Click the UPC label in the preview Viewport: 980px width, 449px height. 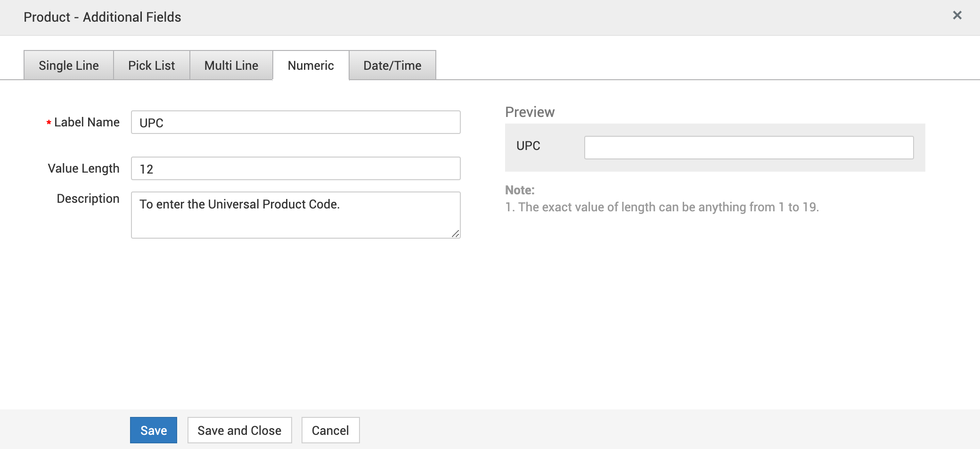click(528, 146)
